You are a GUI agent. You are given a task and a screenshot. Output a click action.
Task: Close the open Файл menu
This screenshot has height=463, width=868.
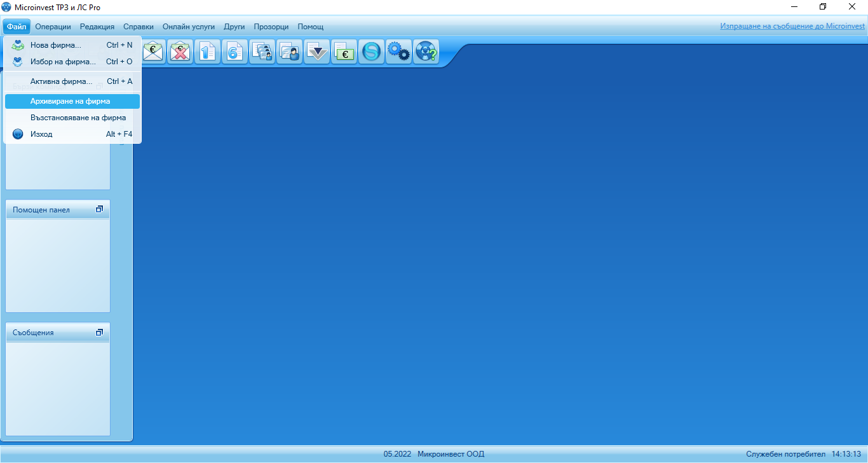[x=17, y=27]
